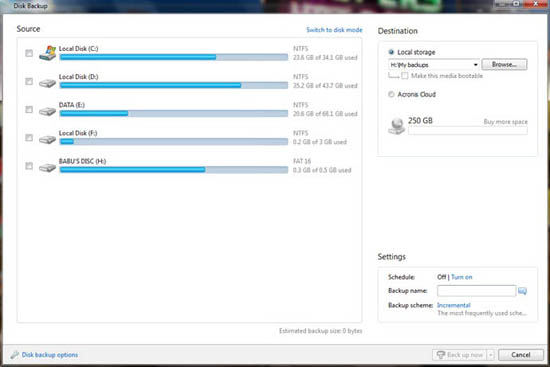This screenshot has width=550, height=367.
Task: Click the Local Disk (D:) drive icon
Action: pyautogui.click(x=47, y=83)
